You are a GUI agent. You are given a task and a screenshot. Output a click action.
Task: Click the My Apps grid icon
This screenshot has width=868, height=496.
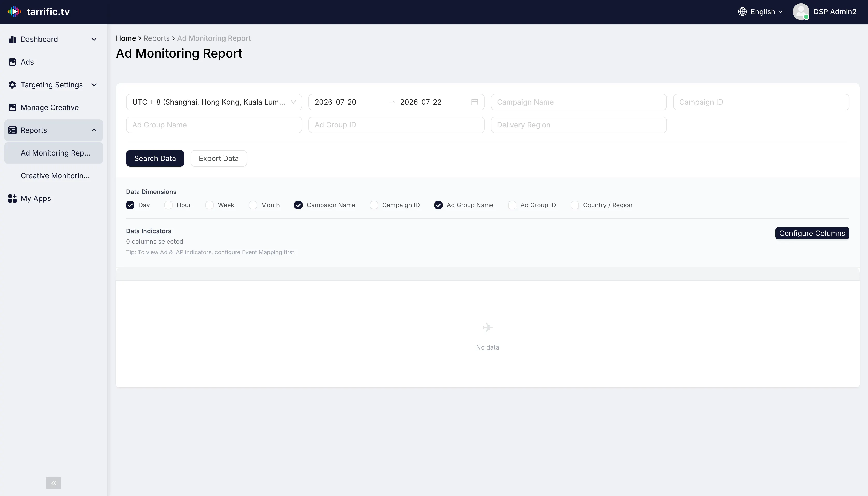[12, 199]
